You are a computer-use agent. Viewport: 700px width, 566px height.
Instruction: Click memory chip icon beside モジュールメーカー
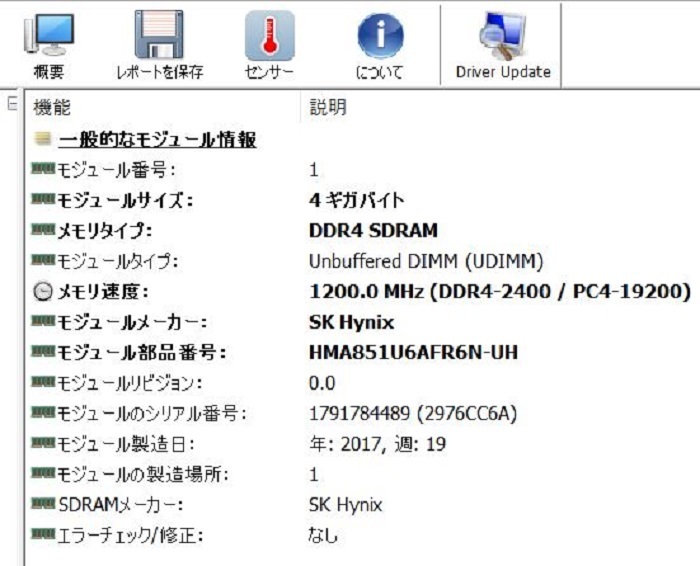pos(43,320)
